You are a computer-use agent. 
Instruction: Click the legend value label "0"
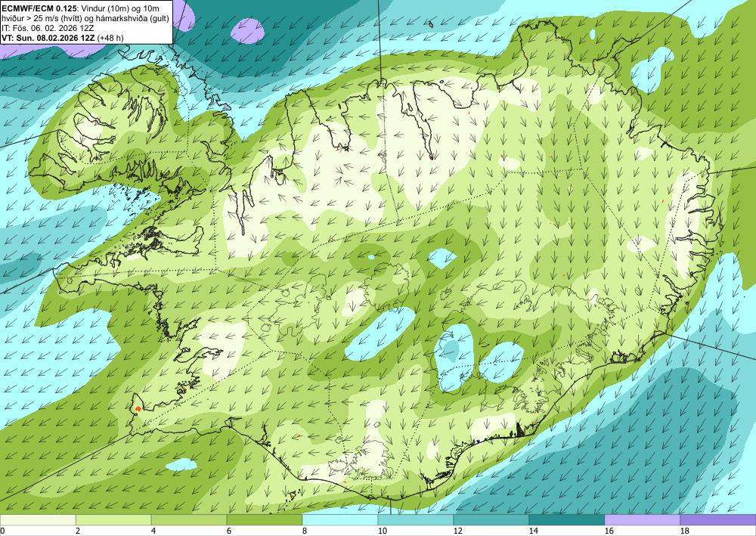pyautogui.click(x=2, y=531)
